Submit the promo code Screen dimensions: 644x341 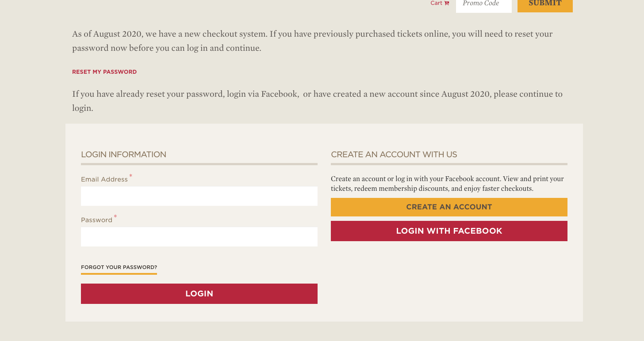pyautogui.click(x=545, y=4)
